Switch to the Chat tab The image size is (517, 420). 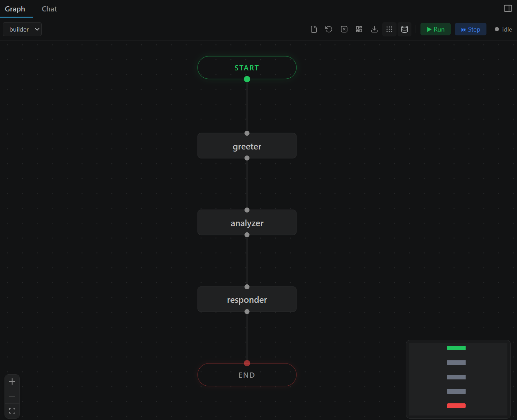[49, 9]
